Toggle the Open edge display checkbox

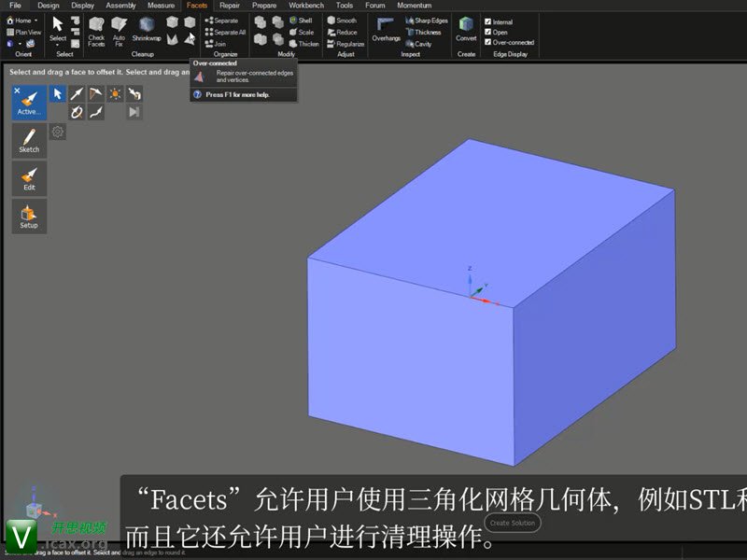[488, 32]
